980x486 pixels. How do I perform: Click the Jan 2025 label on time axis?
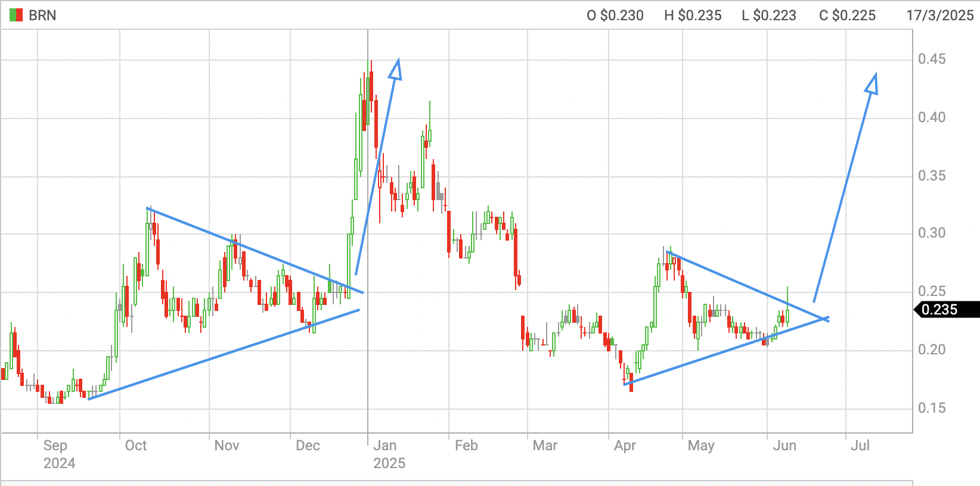389,454
